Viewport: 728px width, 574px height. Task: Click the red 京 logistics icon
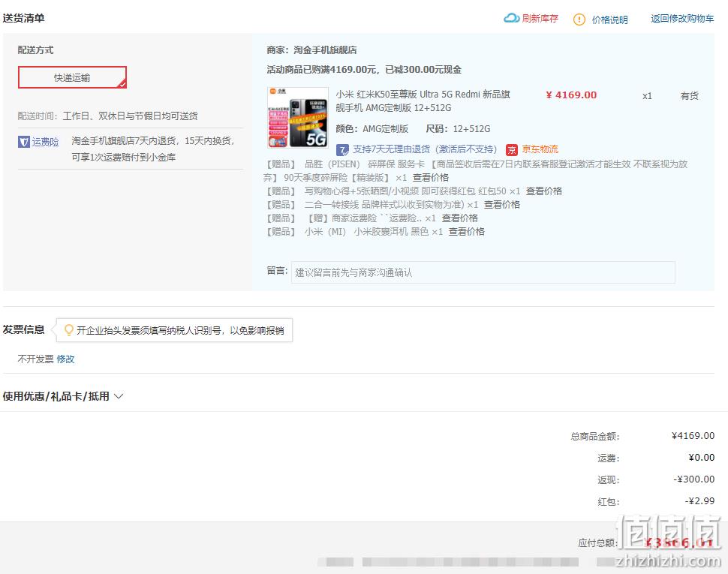[x=511, y=150]
